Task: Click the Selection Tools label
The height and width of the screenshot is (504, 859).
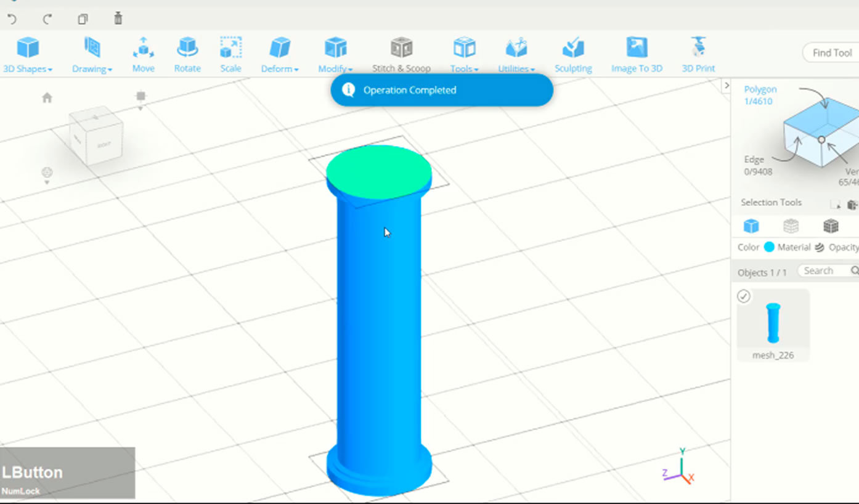Action: pos(771,202)
